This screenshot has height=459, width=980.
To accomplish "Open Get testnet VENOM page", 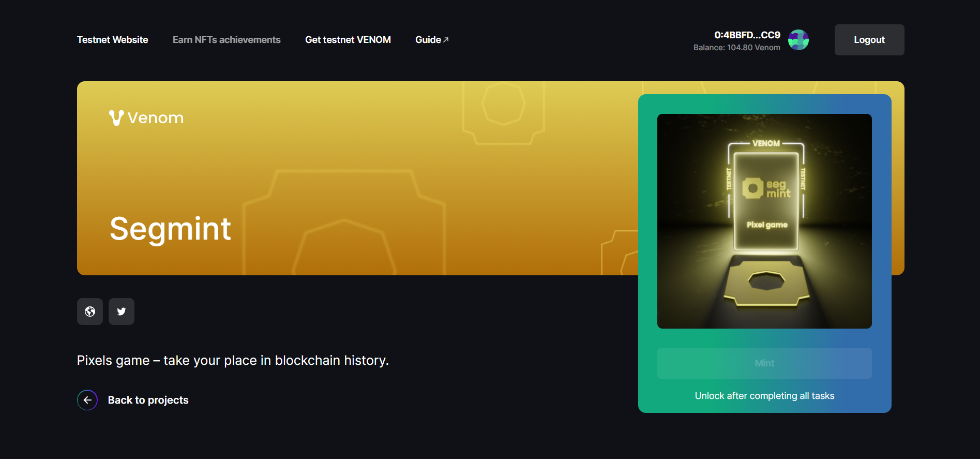I will (x=348, y=40).
